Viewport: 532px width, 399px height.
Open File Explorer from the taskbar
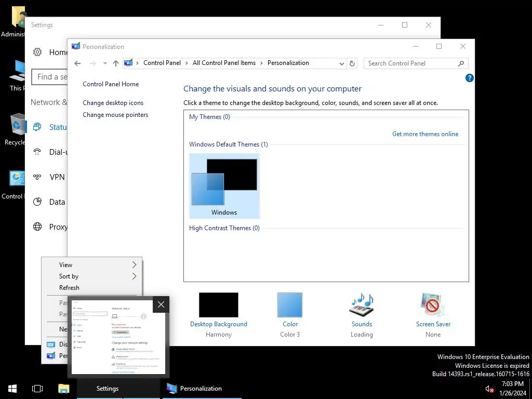pyautogui.click(x=63, y=389)
